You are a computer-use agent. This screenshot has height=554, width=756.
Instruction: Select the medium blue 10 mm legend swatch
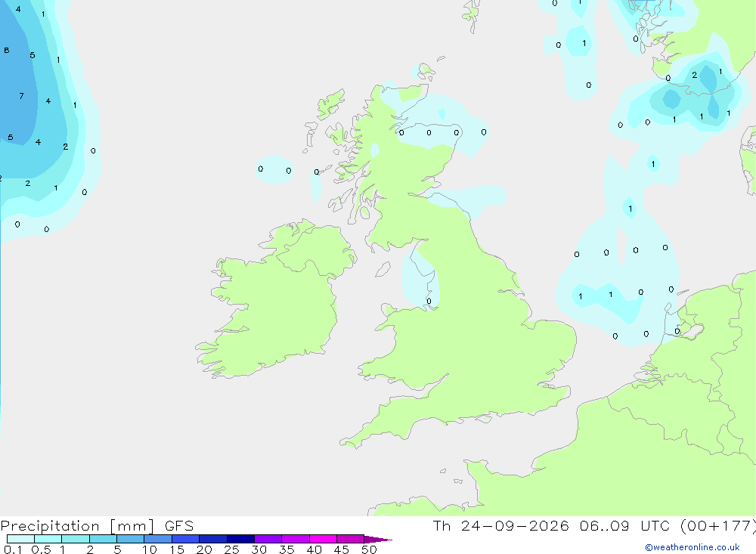point(158,539)
